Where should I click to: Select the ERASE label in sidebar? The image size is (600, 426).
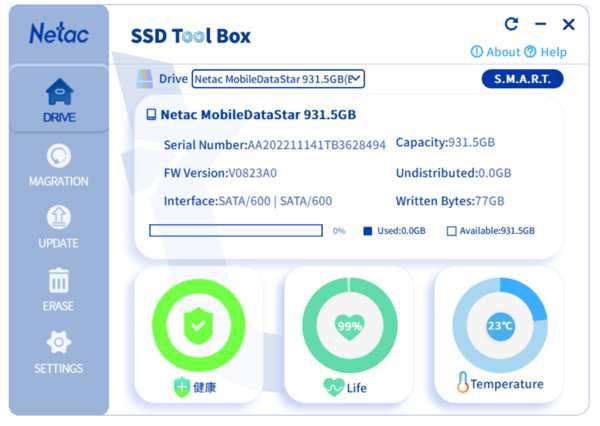coord(59,306)
